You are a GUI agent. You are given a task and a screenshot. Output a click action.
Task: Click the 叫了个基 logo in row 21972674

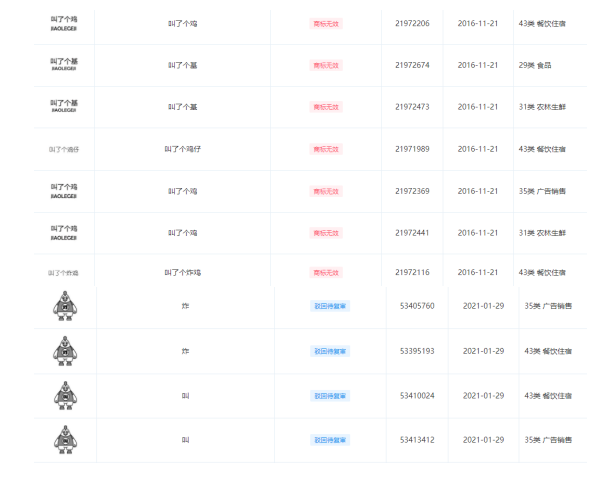tap(64, 65)
